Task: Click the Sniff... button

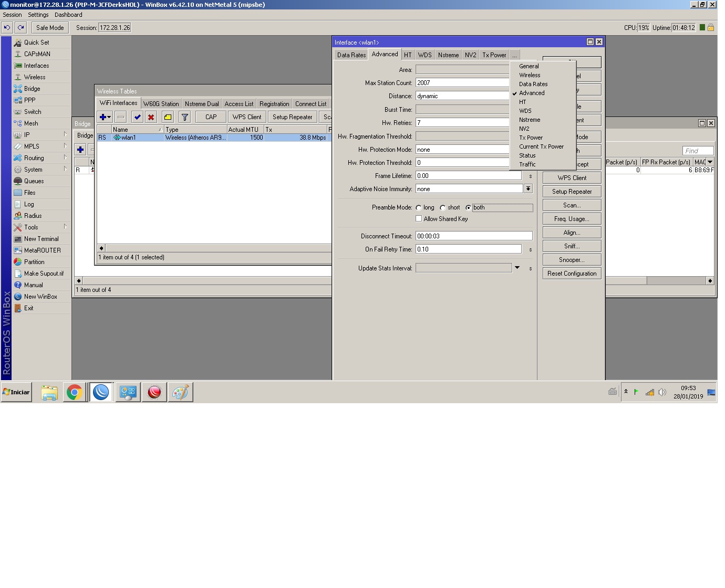Action: (x=572, y=246)
